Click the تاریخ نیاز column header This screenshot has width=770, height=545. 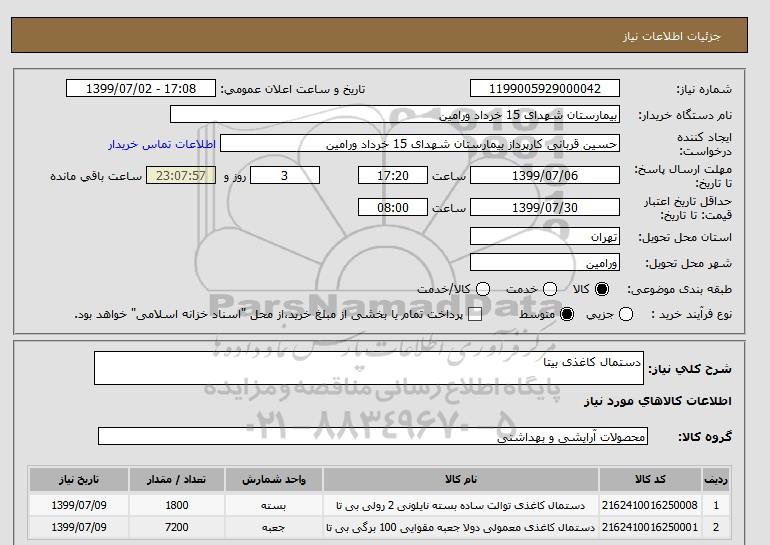tap(79, 479)
